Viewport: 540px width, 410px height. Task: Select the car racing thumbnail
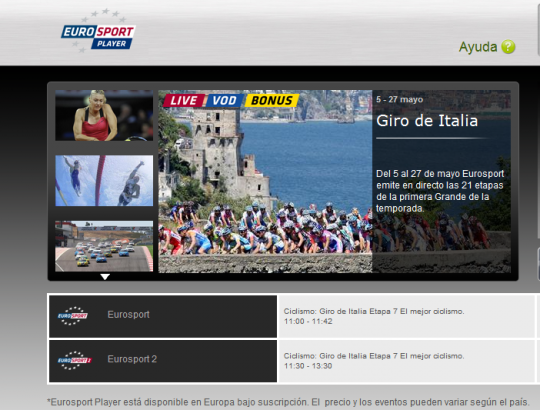click(x=104, y=246)
